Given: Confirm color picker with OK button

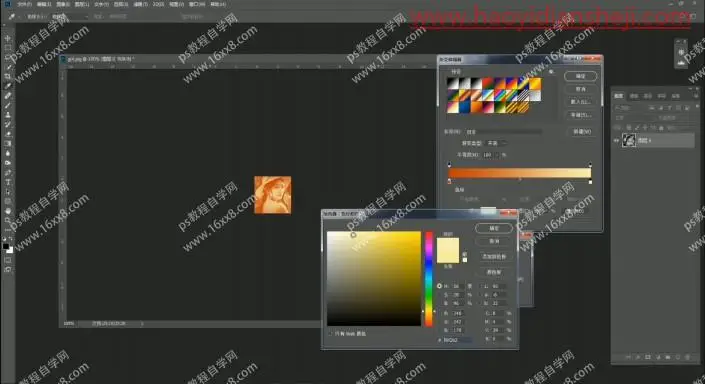Looking at the screenshot, I should (494, 228).
